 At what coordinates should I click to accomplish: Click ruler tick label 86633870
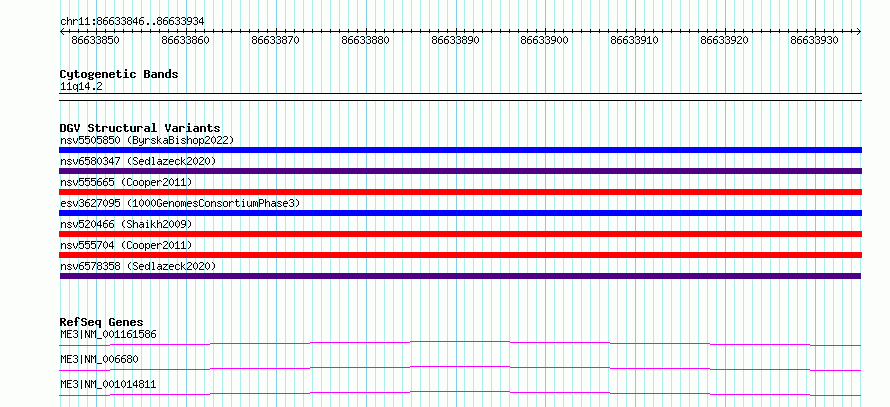[275, 40]
